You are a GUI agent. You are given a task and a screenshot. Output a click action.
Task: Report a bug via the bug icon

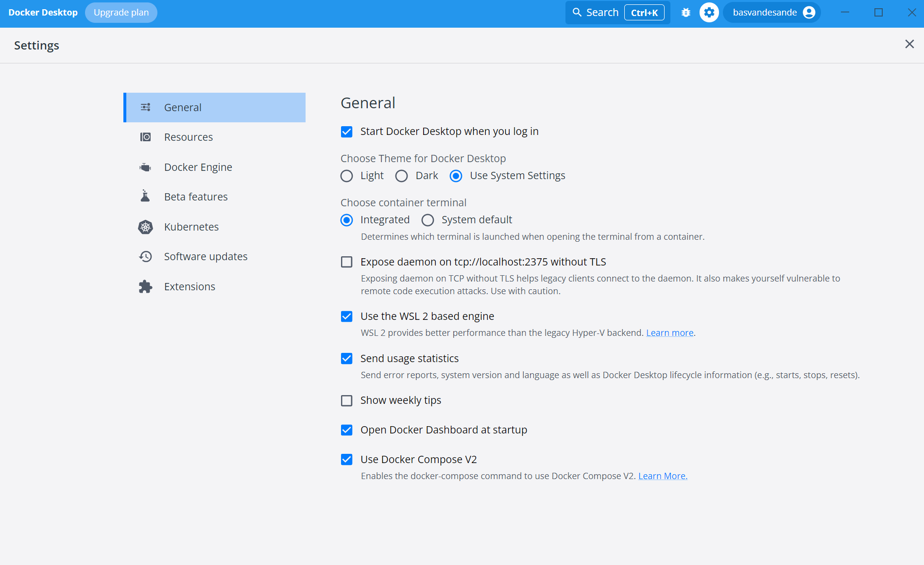coord(686,12)
